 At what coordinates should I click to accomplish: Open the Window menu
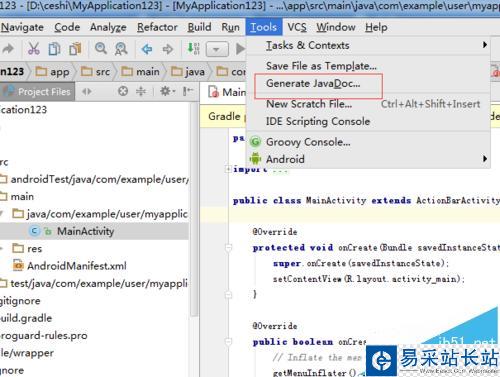pos(336,27)
